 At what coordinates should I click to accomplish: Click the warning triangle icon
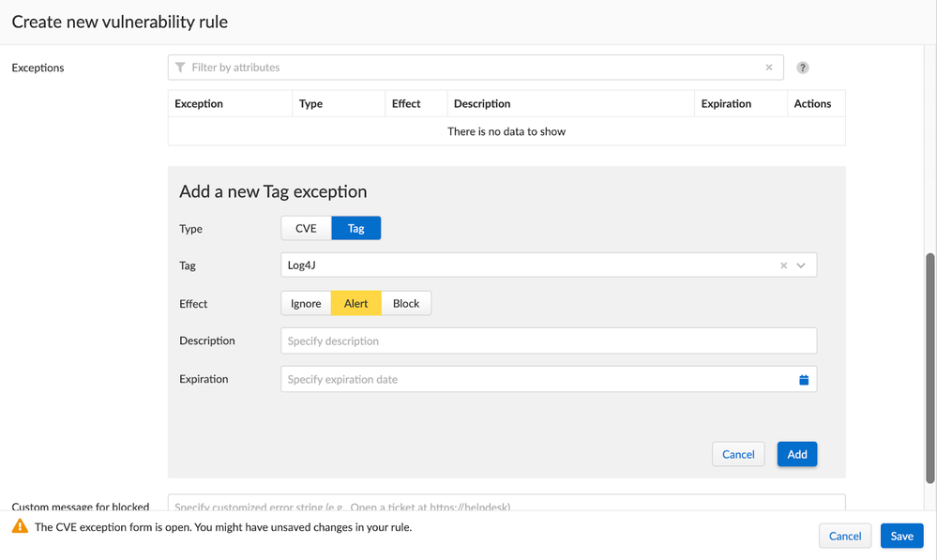point(20,527)
